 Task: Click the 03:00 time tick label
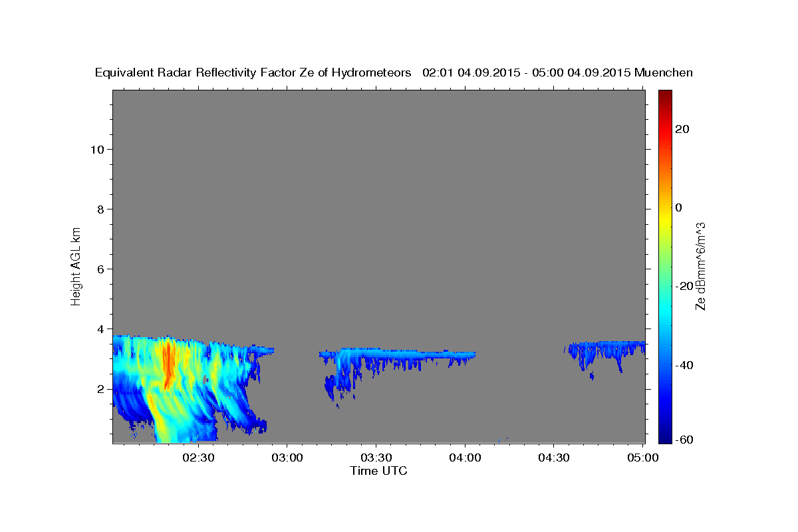tap(287, 458)
